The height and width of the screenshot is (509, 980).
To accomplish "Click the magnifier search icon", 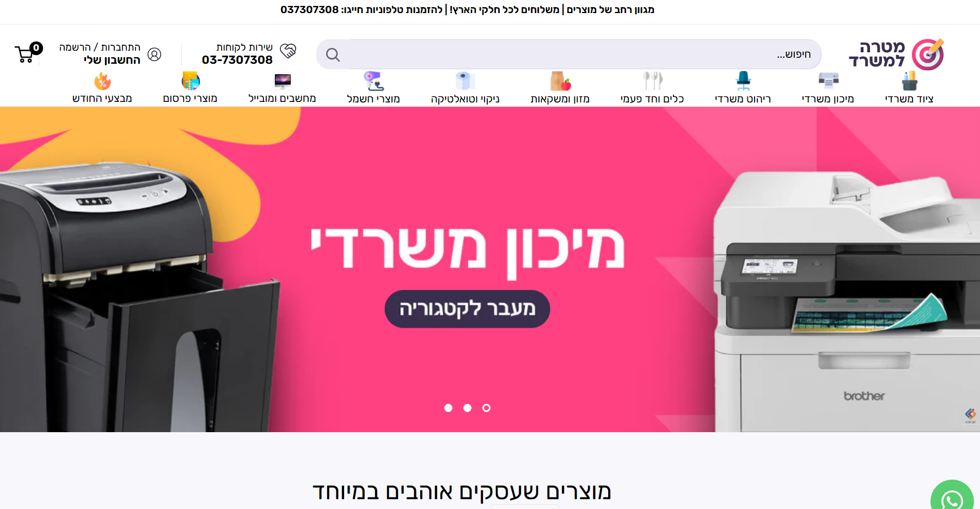I will [x=333, y=54].
